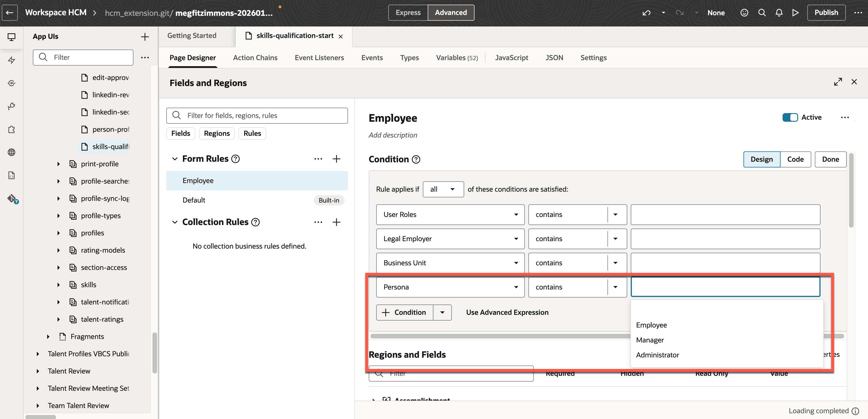Open the Git panel icon with badge
868x419 pixels.
[x=12, y=199]
